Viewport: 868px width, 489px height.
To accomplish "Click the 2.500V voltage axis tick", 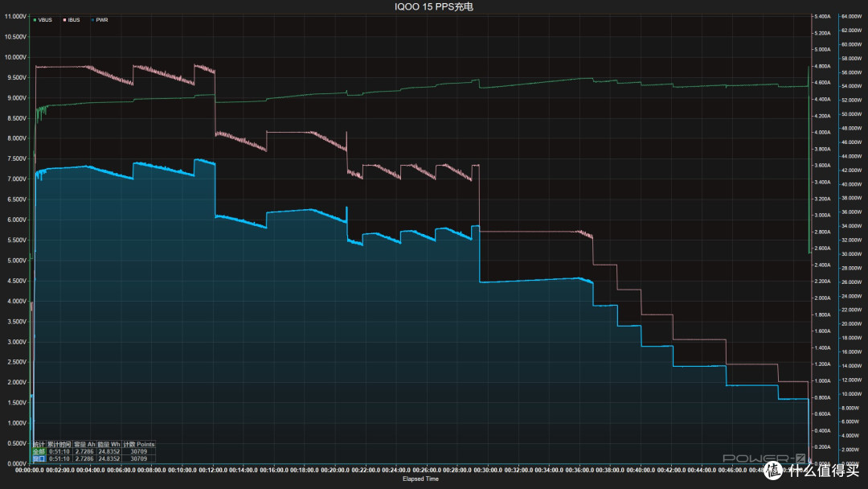I will [17, 362].
